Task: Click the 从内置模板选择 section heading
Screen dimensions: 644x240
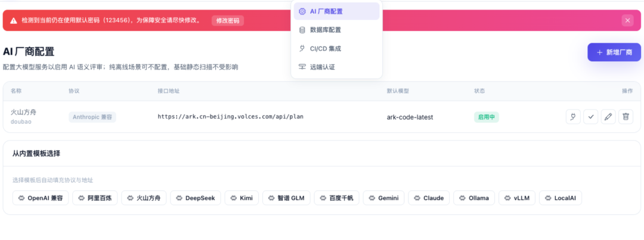Action: point(36,154)
